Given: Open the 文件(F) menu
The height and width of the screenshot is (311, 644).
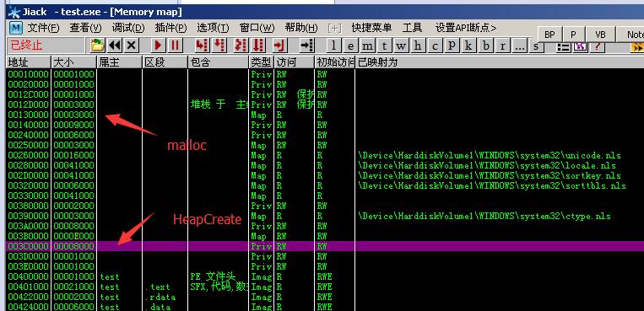Looking at the screenshot, I should point(44,28).
